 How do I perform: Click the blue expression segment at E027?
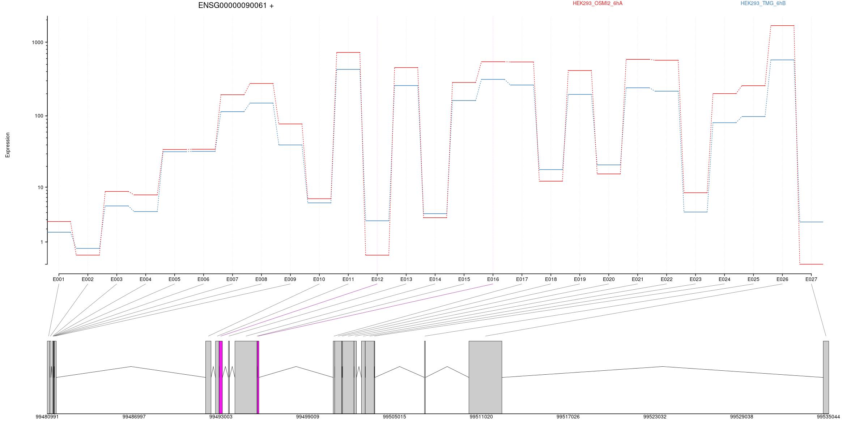[811, 222]
